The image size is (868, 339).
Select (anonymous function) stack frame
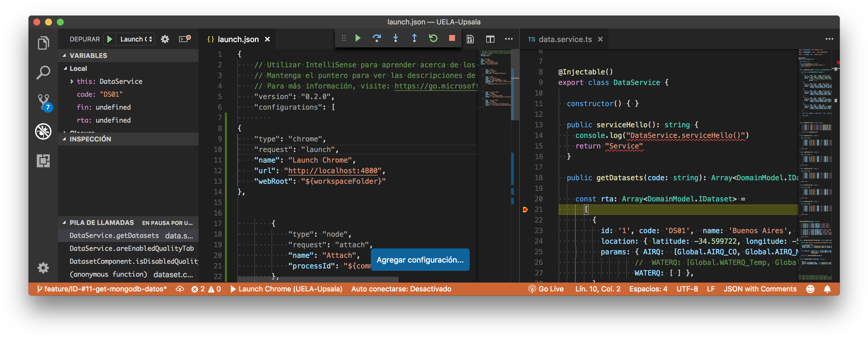click(x=128, y=275)
